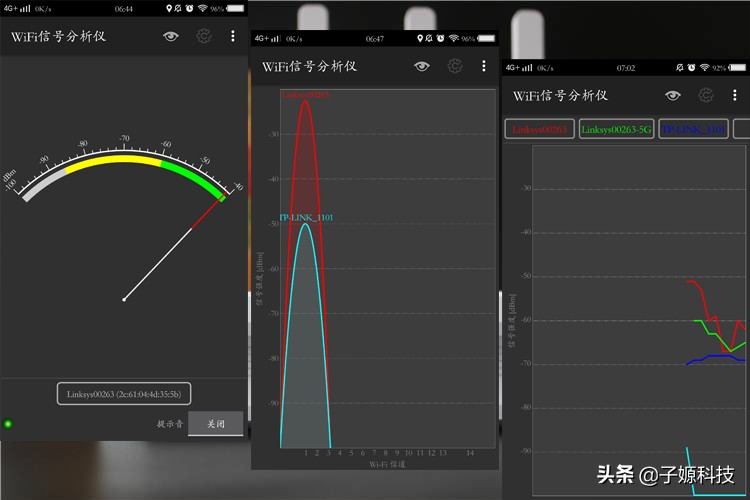
Task: Click alarm icon in right status bar
Action: (x=691, y=67)
